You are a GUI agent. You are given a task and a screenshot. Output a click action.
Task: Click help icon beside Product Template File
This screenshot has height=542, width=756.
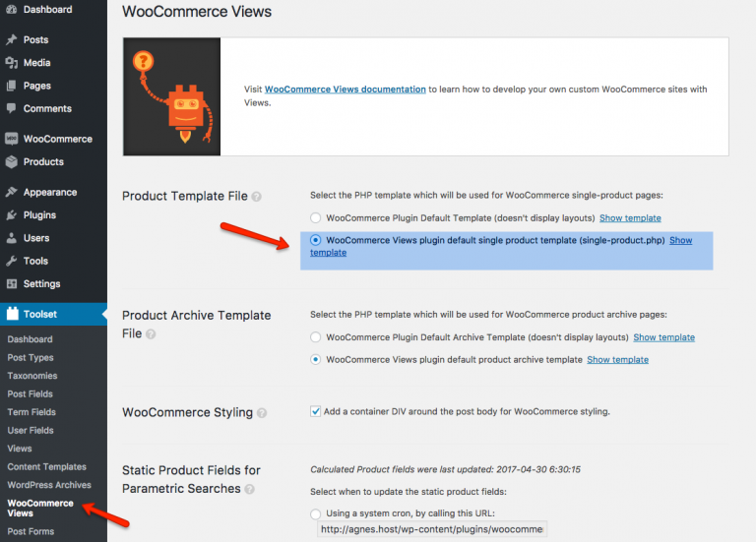(257, 197)
